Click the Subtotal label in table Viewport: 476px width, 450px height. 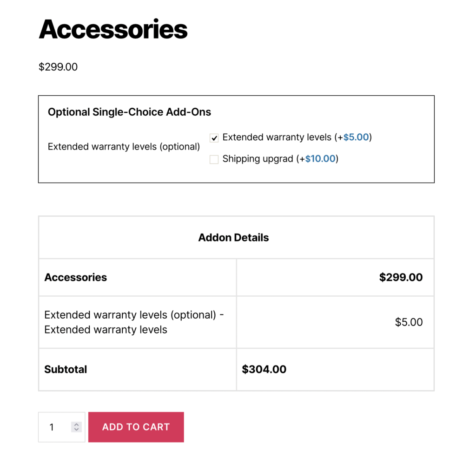66,370
